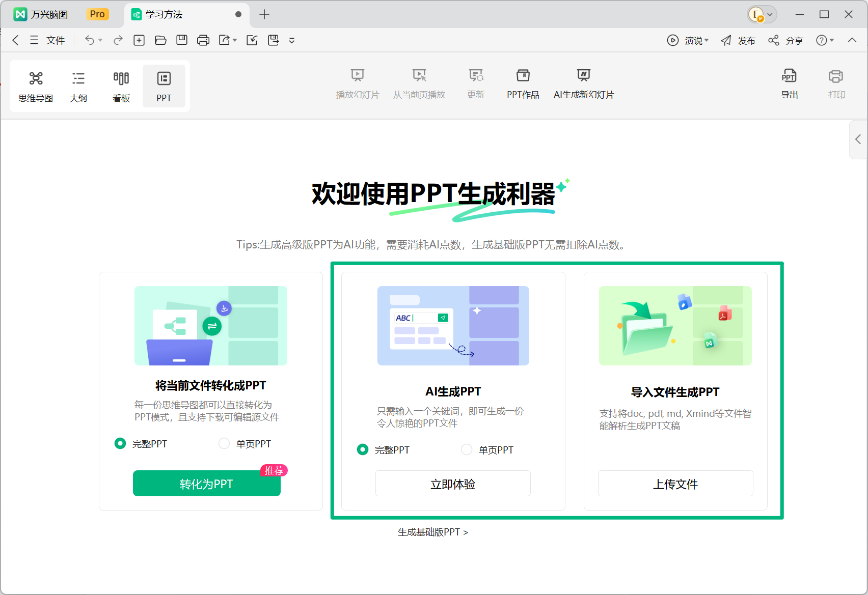Click the 立即体验 button
The width and height of the screenshot is (868, 595).
pos(453,484)
